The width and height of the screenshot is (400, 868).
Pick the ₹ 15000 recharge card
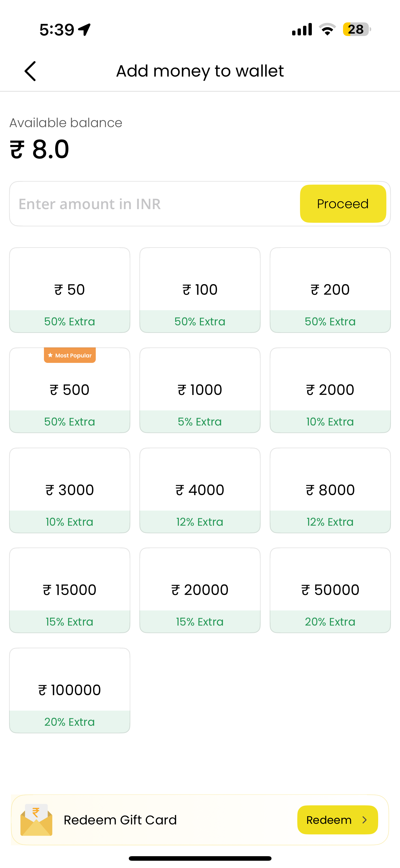70,590
